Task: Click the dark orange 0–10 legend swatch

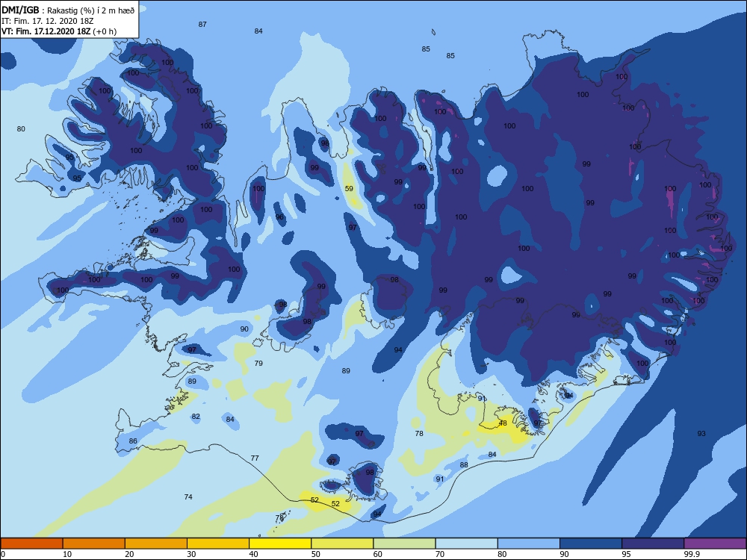Action: (x=32, y=544)
